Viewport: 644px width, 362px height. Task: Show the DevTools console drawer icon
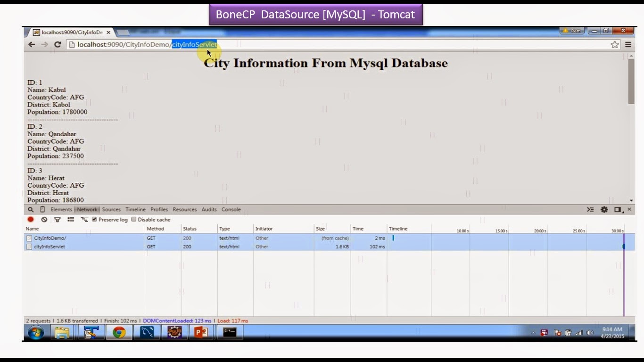590,210
